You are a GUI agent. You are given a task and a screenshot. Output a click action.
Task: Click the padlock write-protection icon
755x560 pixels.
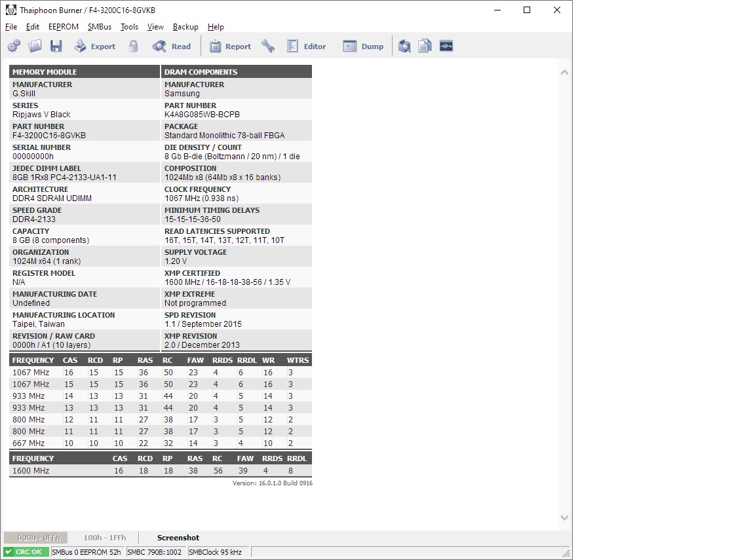coord(134,47)
